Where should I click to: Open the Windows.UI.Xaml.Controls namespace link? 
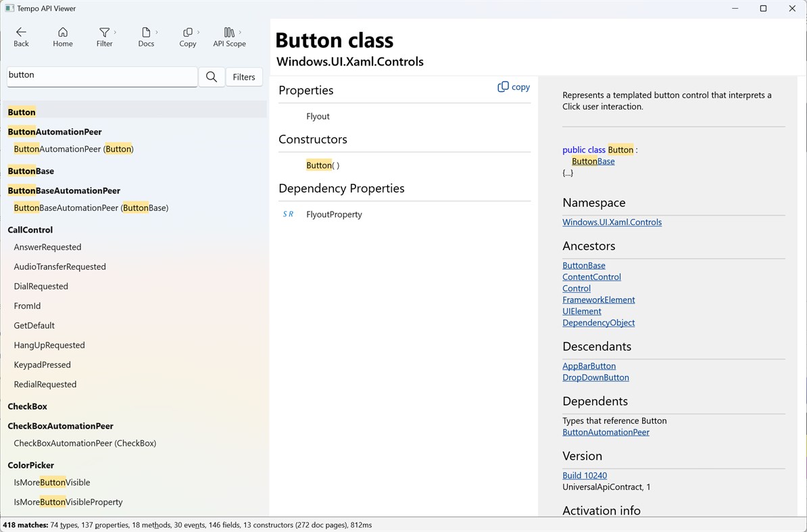coord(612,222)
